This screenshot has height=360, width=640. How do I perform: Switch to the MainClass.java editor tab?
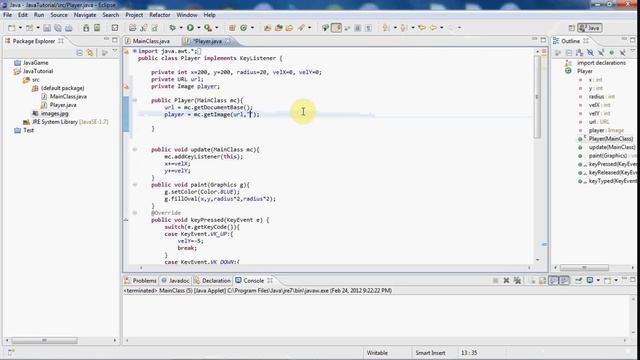point(151,41)
